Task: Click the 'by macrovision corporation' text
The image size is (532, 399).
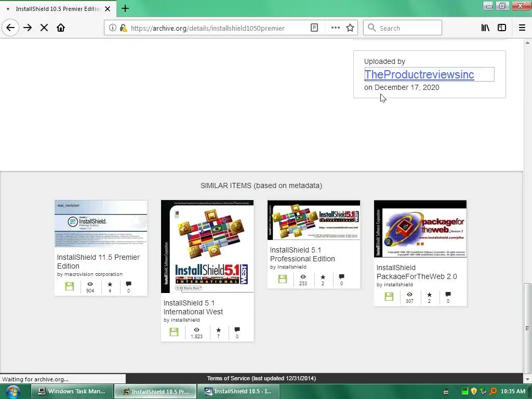Action: click(90, 274)
